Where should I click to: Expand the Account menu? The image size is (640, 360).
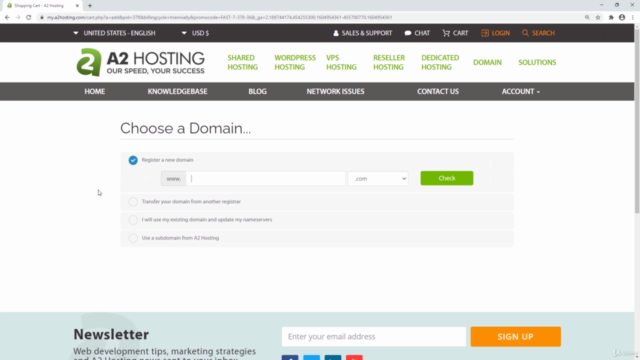(x=520, y=91)
